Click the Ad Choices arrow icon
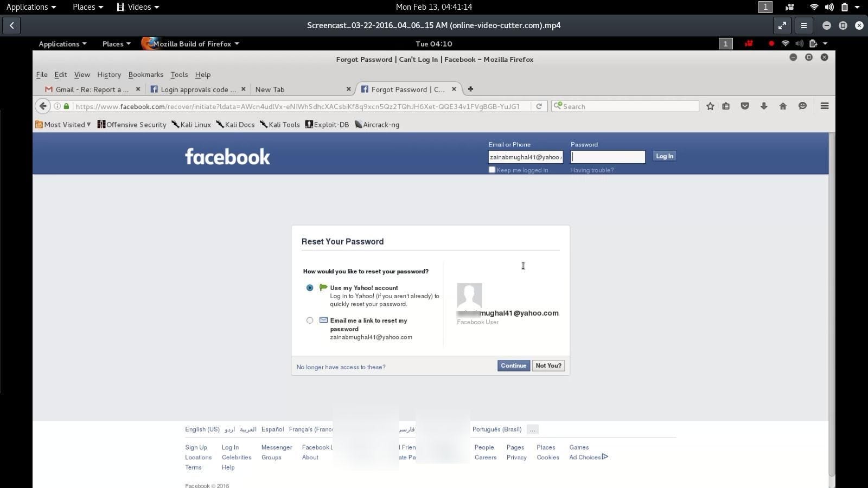The height and width of the screenshot is (488, 868). 605,457
